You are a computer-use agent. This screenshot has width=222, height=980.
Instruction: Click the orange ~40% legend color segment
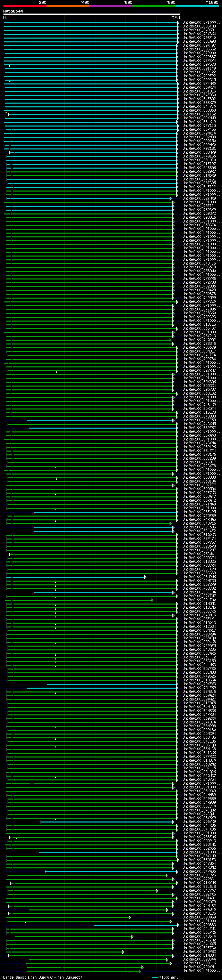click(x=68, y=6)
